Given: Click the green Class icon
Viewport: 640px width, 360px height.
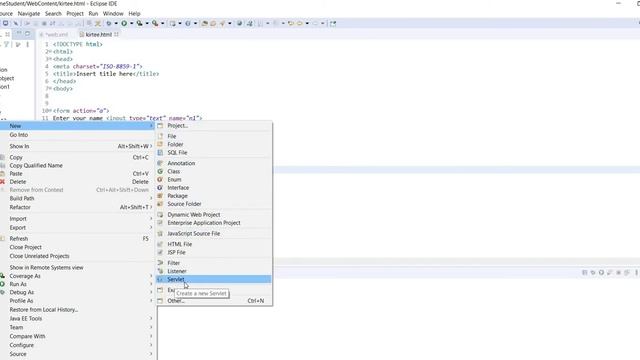Looking at the screenshot, I should pos(160,171).
